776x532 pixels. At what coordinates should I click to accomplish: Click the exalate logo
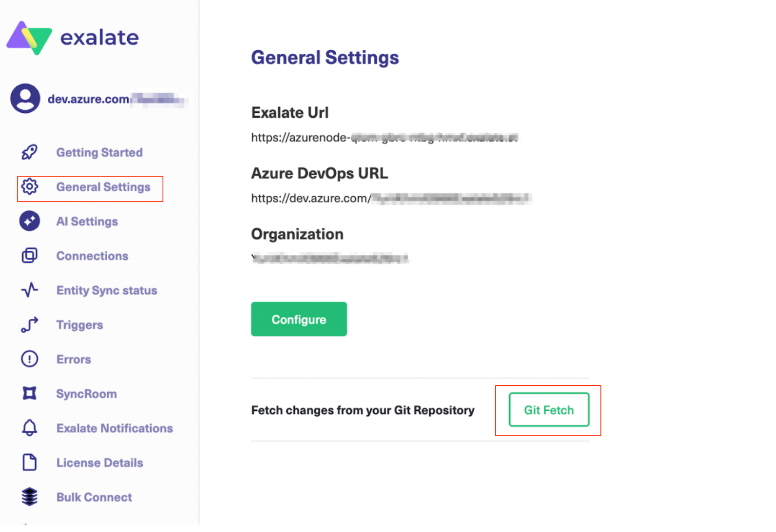coord(72,38)
